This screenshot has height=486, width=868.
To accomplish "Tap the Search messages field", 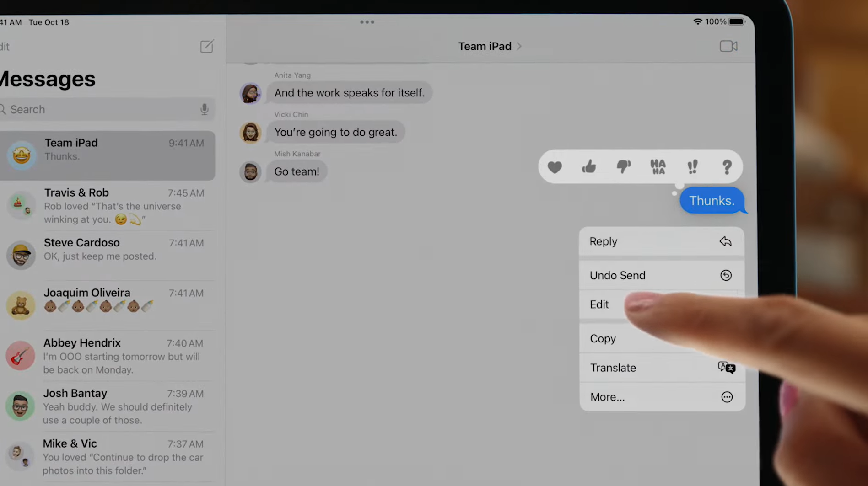I will [x=107, y=109].
